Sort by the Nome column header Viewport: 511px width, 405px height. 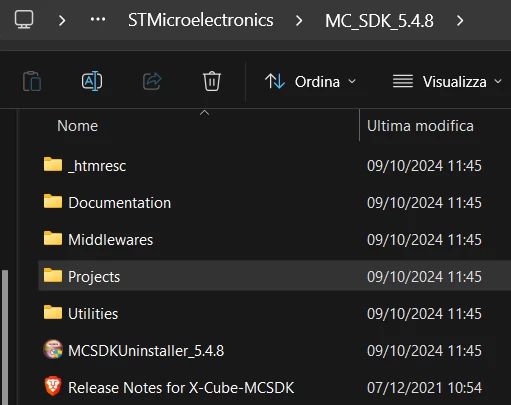77,126
